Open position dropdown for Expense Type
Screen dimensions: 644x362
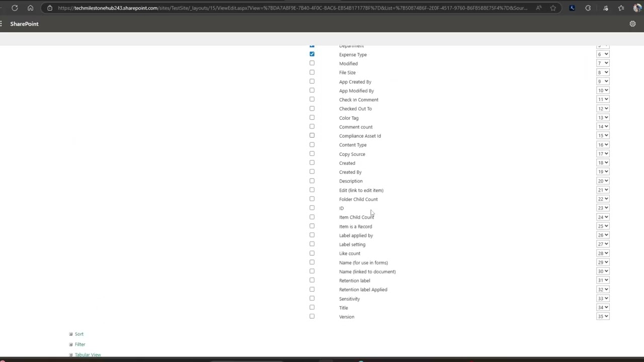tap(603, 54)
